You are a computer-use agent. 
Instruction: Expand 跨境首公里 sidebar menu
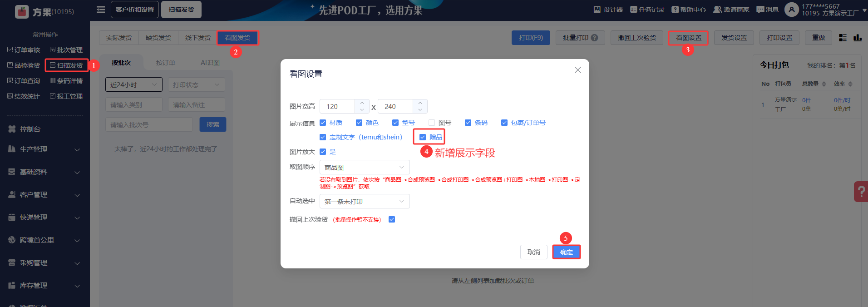(x=44, y=240)
